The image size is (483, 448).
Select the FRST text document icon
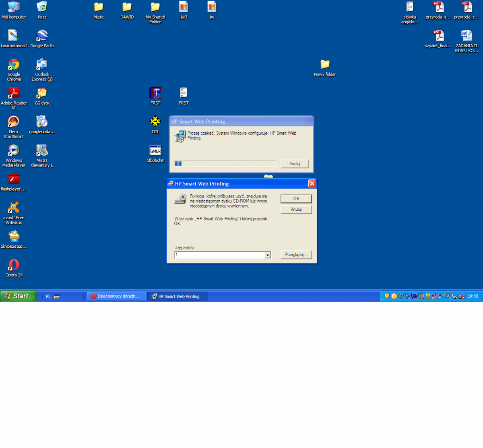coord(184,97)
